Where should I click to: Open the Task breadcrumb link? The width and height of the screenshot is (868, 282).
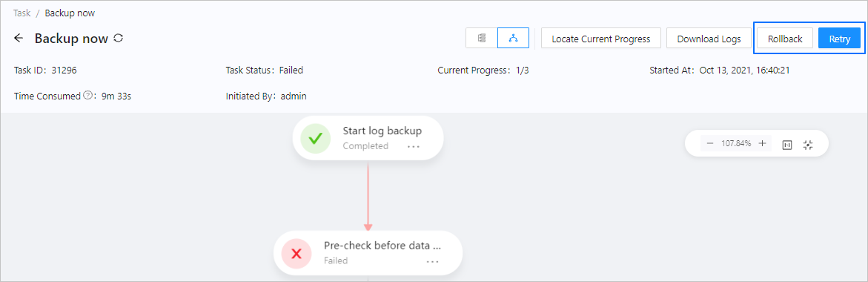click(x=22, y=13)
